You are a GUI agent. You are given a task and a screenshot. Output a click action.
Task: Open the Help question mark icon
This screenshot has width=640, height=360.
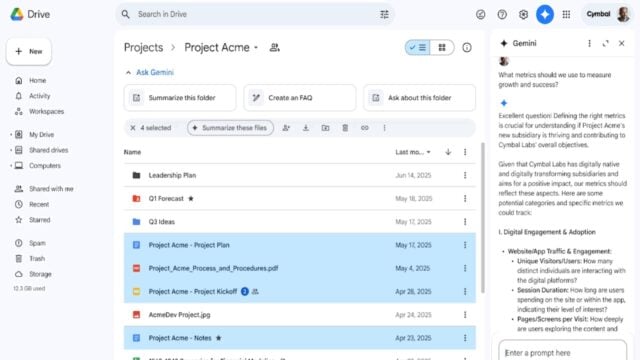coord(502,14)
